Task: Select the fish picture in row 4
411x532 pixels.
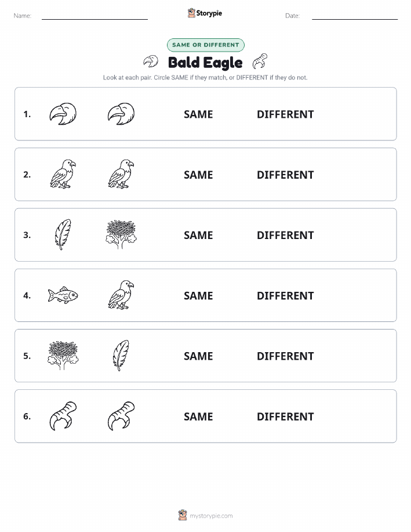Action: 63,295
